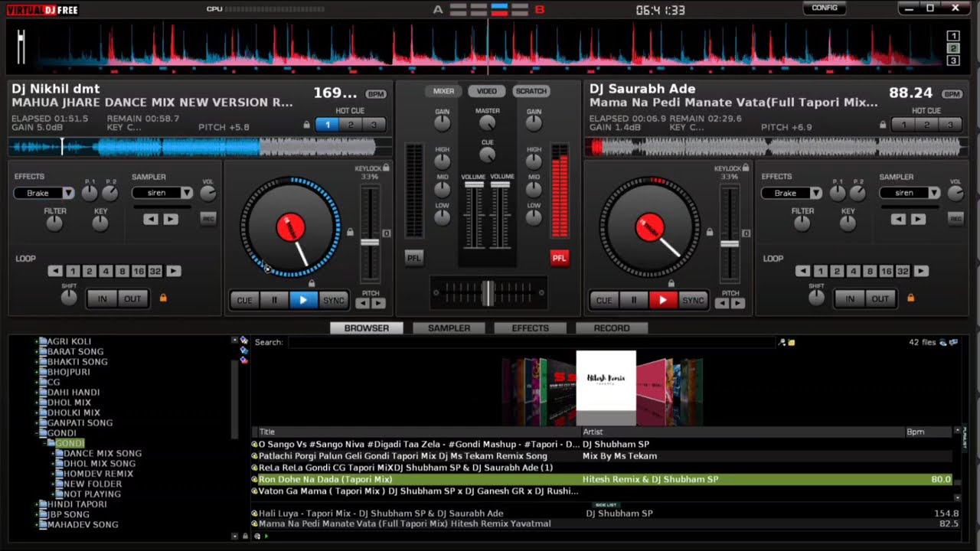980x551 pixels.
Task: Click left sampler previous arrow
Action: point(151,220)
